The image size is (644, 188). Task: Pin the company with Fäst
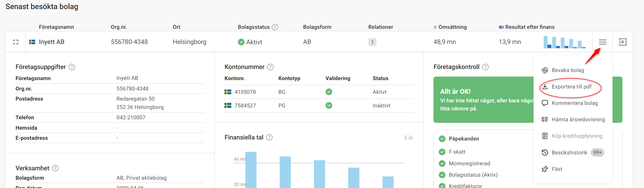point(573,169)
